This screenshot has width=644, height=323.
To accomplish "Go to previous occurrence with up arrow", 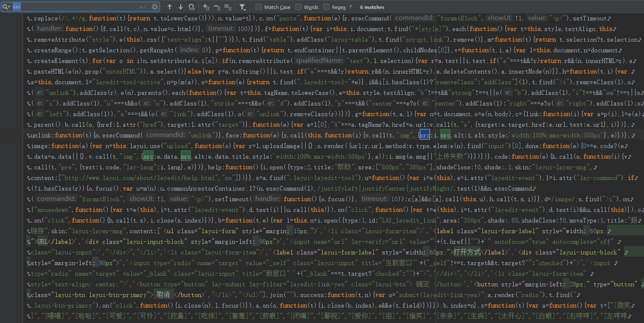I will (x=170, y=7).
